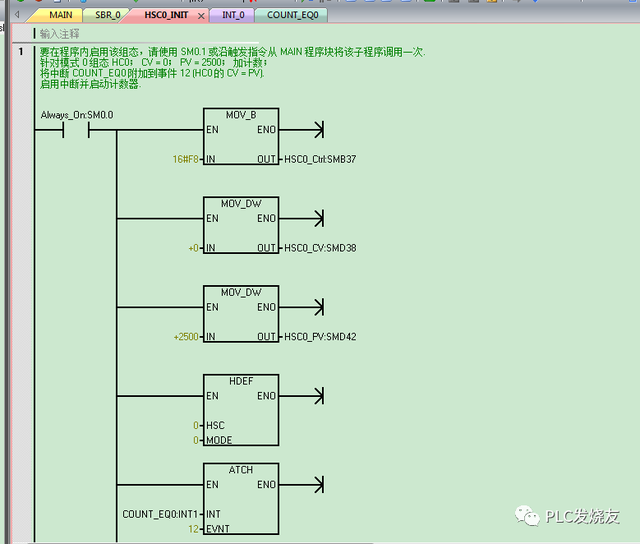Select the MOV_DW box with +2500 input
640x544 pixels.
[x=241, y=315]
